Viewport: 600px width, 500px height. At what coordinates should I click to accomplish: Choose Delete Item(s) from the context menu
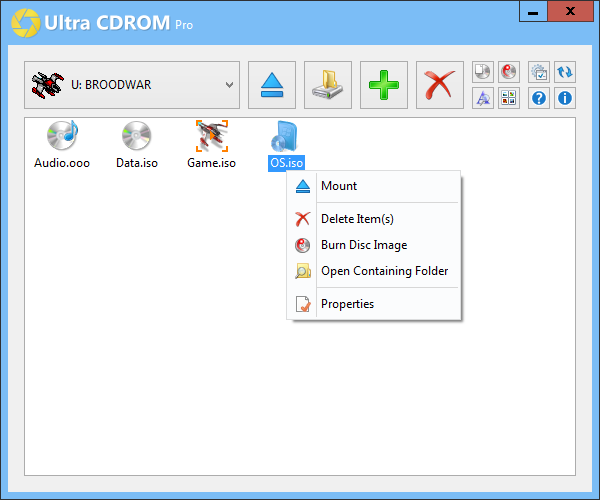(374, 219)
